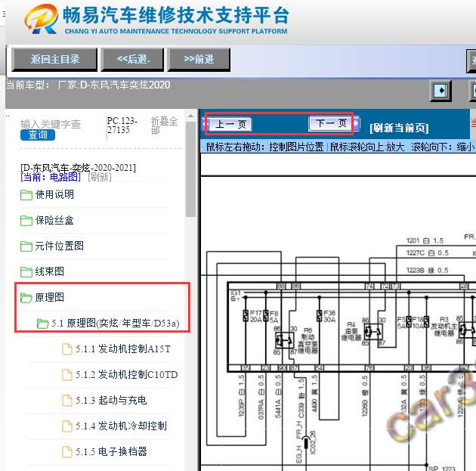Open 5.1.3 起动与充电 document
Image resolution: width=476 pixels, height=471 pixels.
click(111, 400)
